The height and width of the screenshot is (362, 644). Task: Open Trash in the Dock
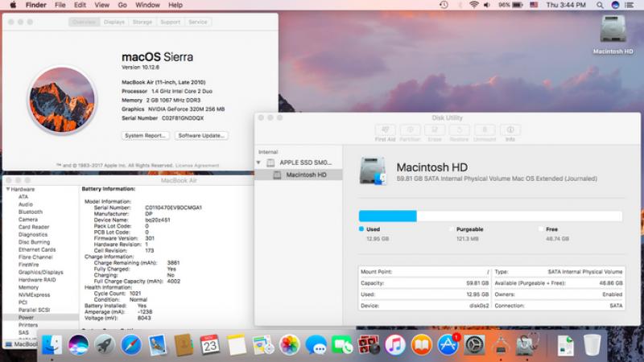[x=592, y=345]
